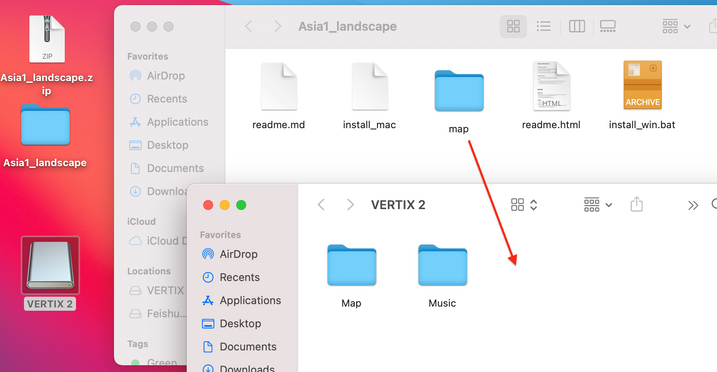
Task: Click the share button in VERTIX 2 window
Action: click(x=637, y=204)
